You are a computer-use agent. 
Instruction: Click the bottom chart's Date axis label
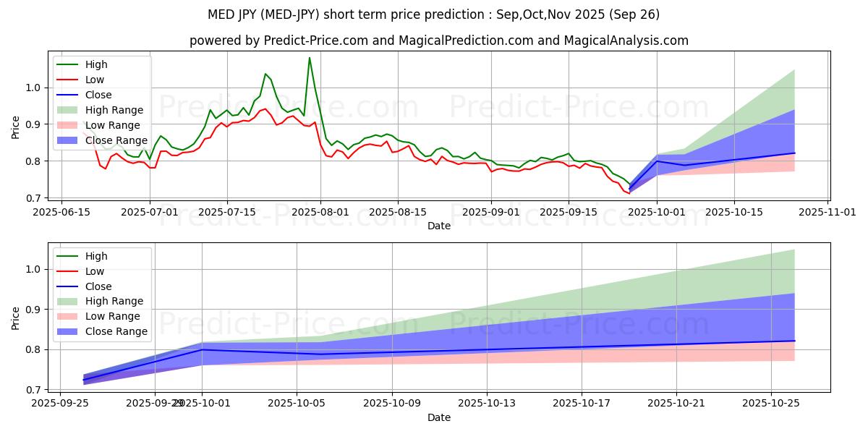click(x=439, y=417)
